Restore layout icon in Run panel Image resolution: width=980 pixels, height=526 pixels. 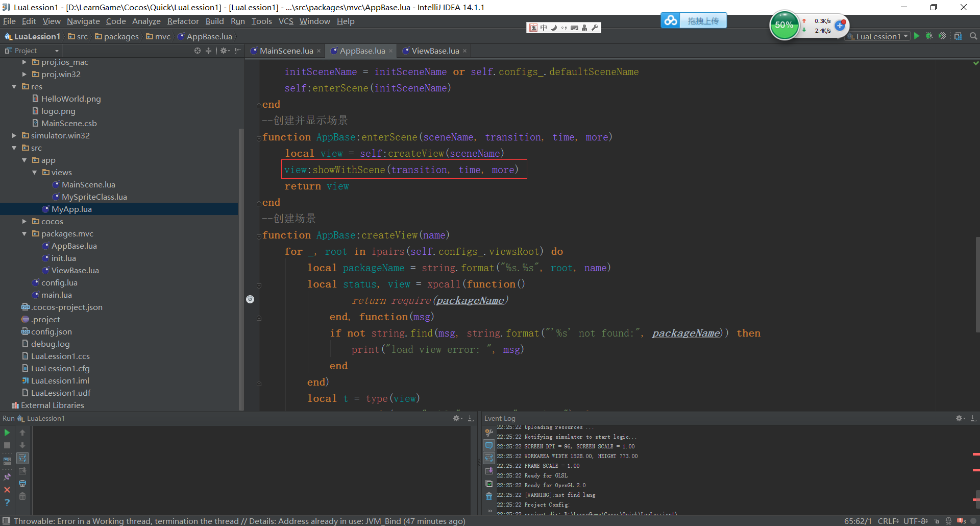pos(7,461)
